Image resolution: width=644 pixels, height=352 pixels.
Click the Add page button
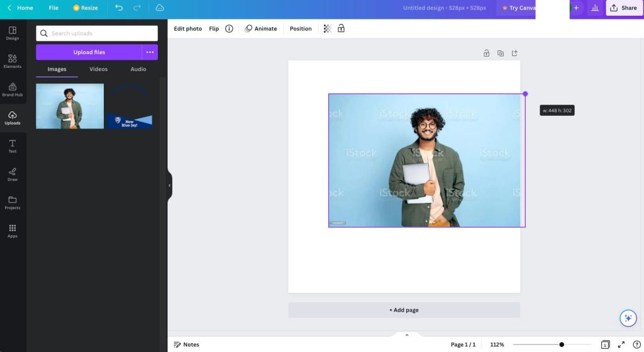click(404, 310)
